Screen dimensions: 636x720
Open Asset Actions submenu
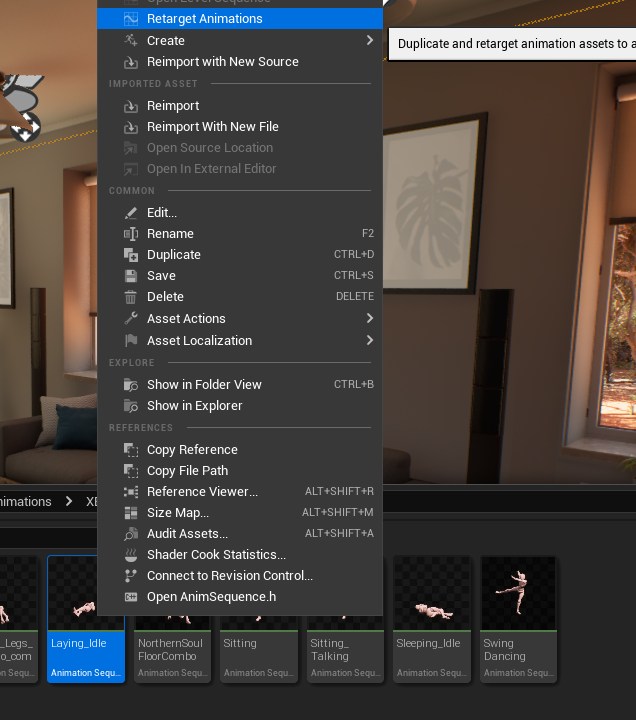coord(240,319)
